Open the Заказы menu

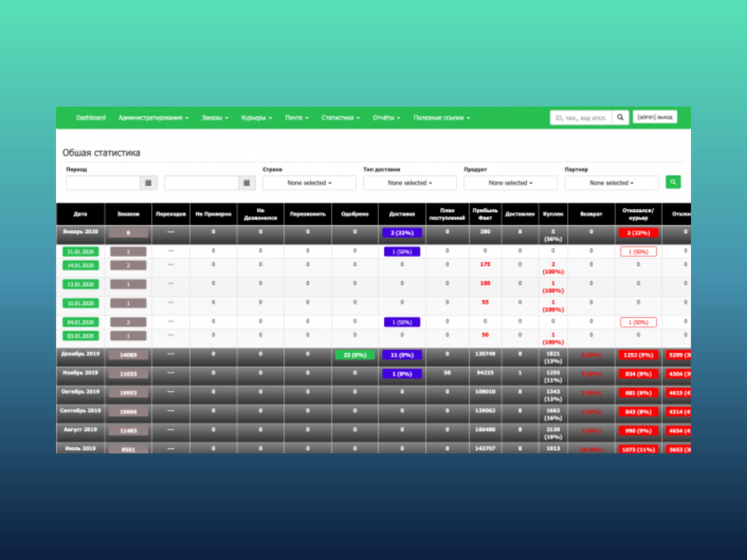pyautogui.click(x=215, y=118)
